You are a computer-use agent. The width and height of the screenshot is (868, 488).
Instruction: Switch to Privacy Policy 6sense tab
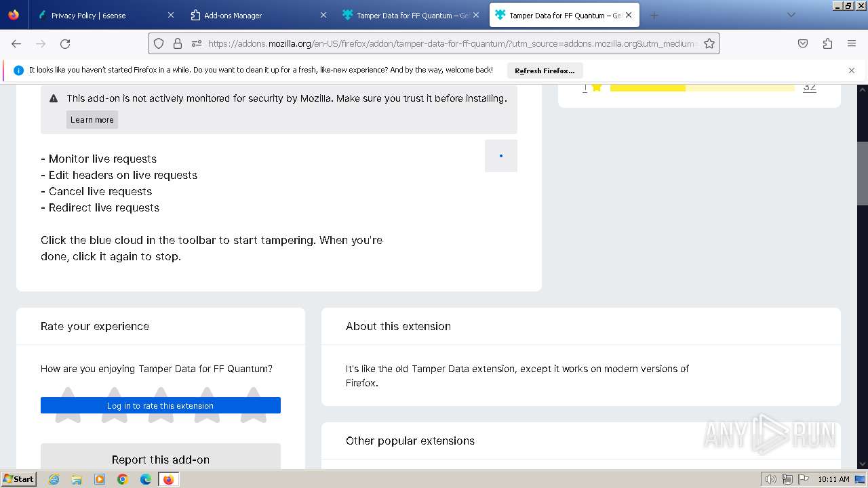coord(106,15)
